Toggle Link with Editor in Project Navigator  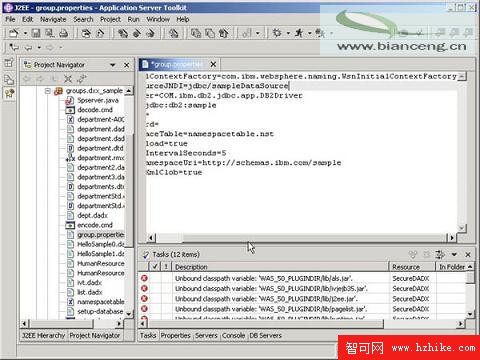tap(81, 79)
